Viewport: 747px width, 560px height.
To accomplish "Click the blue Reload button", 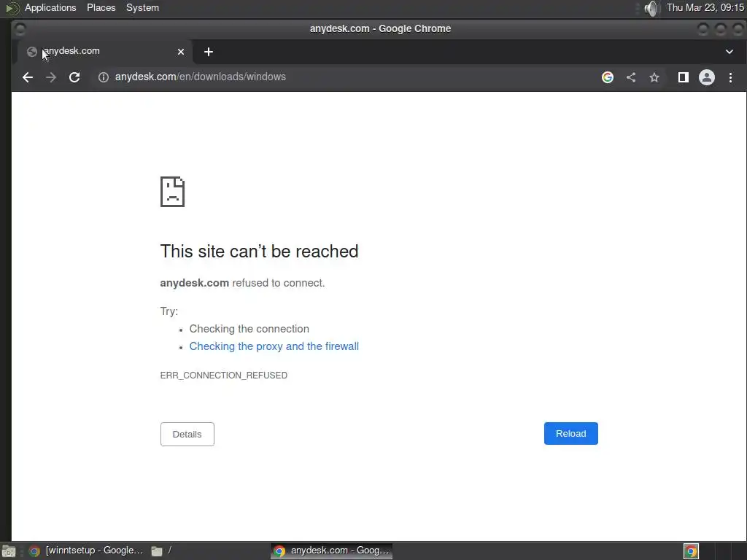I will [570, 433].
